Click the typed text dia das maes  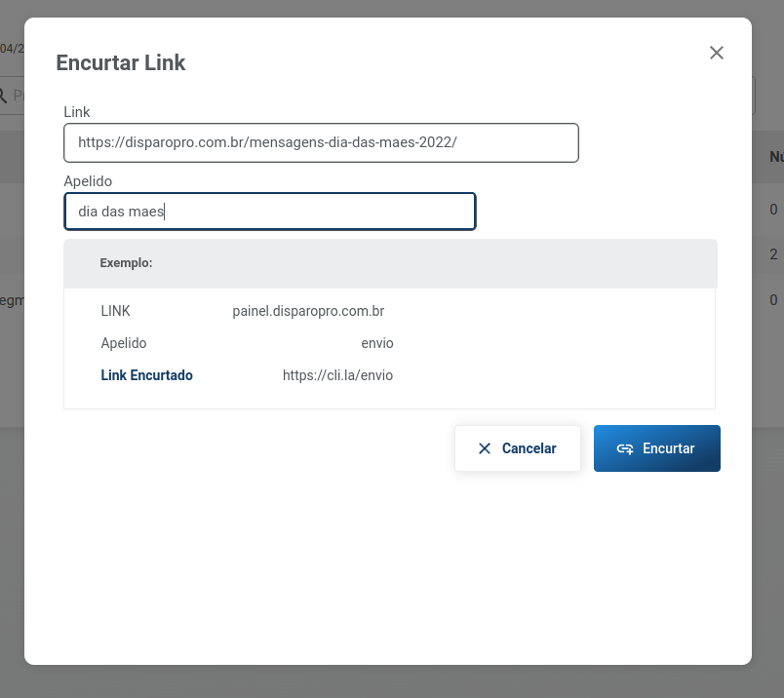pyautogui.click(x=121, y=212)
